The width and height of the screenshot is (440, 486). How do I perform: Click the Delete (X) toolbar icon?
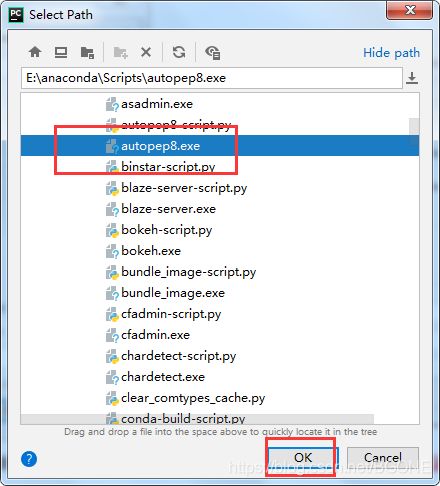[146, 52]
